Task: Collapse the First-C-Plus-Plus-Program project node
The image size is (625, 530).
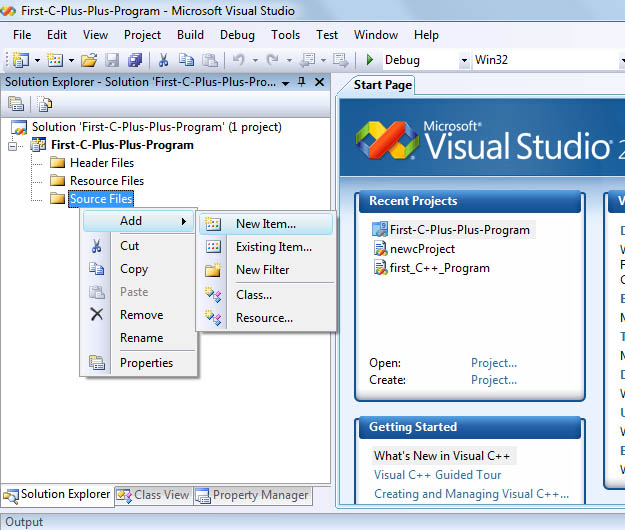Action: click(13, 147)
